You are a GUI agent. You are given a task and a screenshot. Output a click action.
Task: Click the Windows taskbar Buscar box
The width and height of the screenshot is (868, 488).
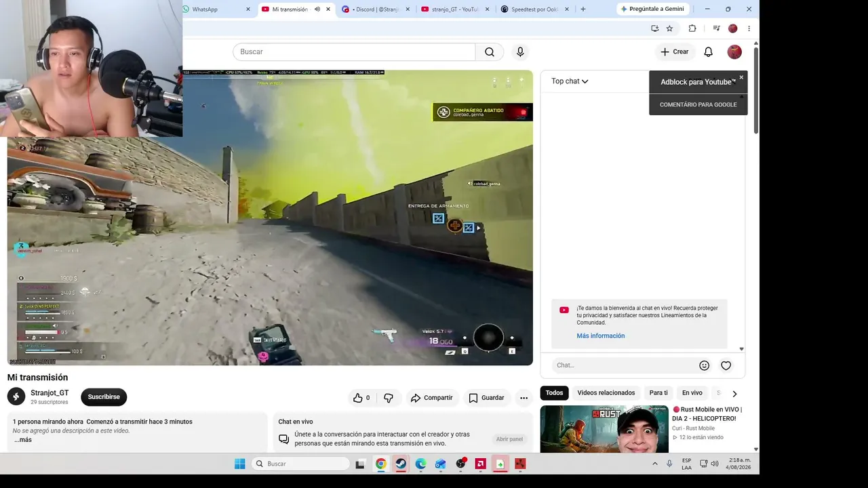(x=300, y=464)
